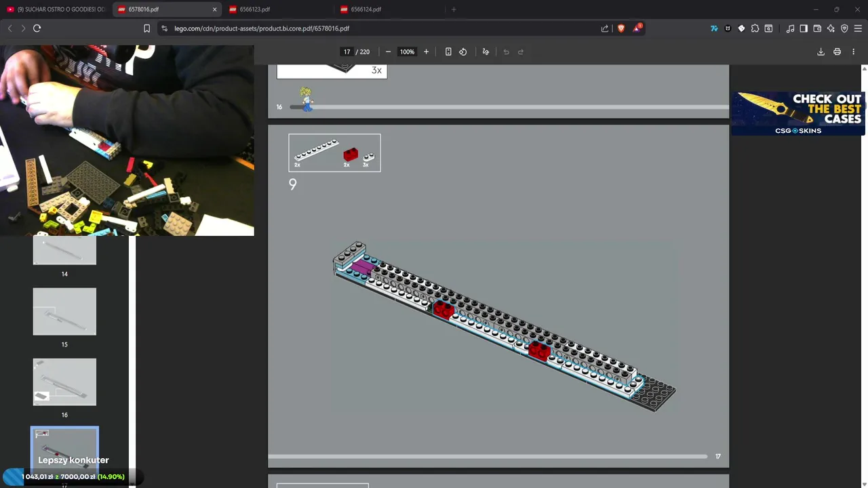Zoom in on the PDF
This screenshot has width=868, height=488.
[426, 52]
